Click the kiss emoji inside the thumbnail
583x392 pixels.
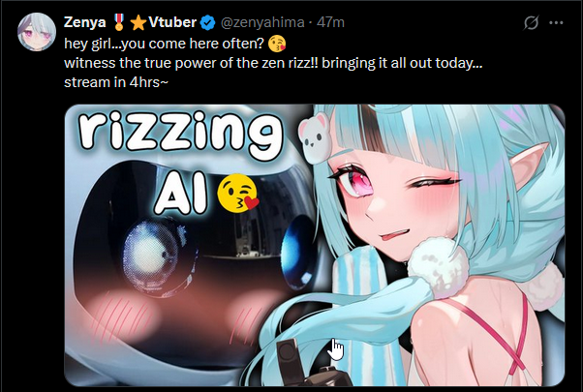(238, 193)
